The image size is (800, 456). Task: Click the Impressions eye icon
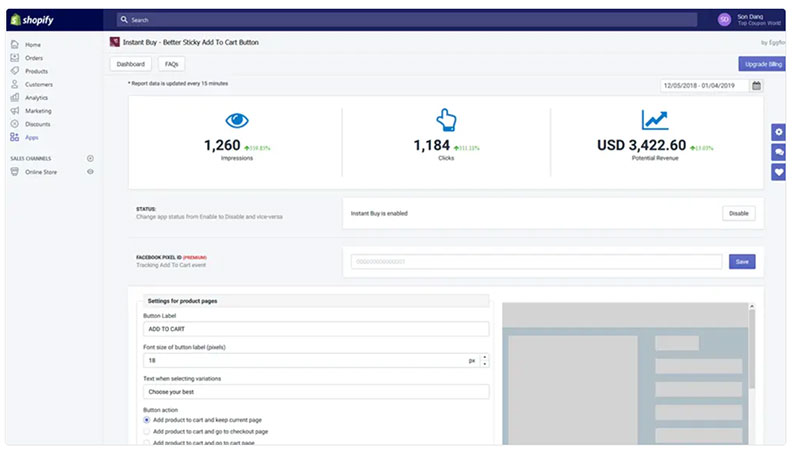(237, 120)
